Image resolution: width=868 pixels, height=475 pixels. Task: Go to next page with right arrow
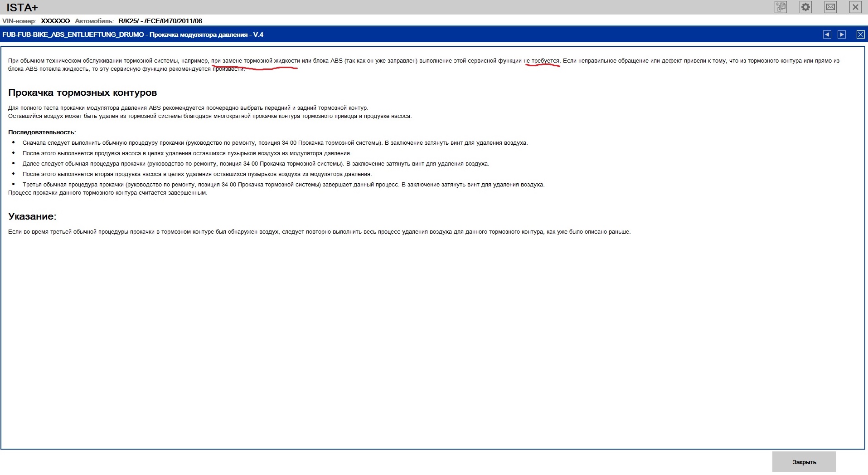[x=842, y=34]
